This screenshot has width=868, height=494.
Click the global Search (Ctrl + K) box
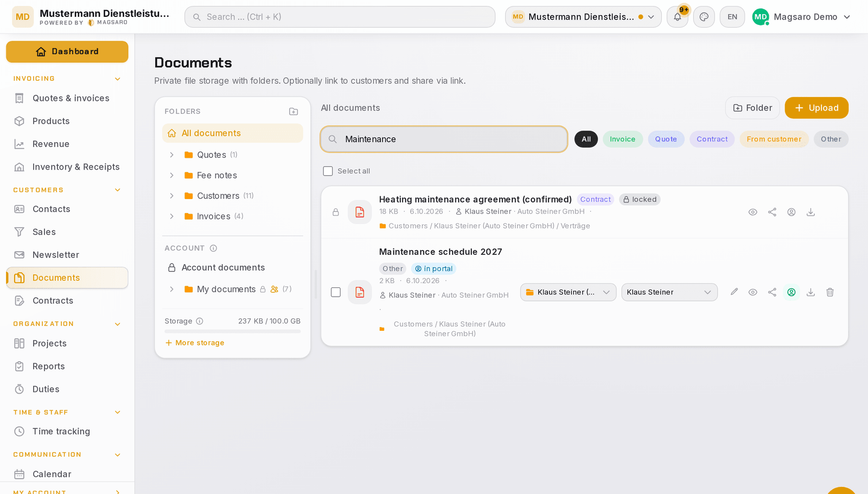pyautogui.click(x=340, y=17)
